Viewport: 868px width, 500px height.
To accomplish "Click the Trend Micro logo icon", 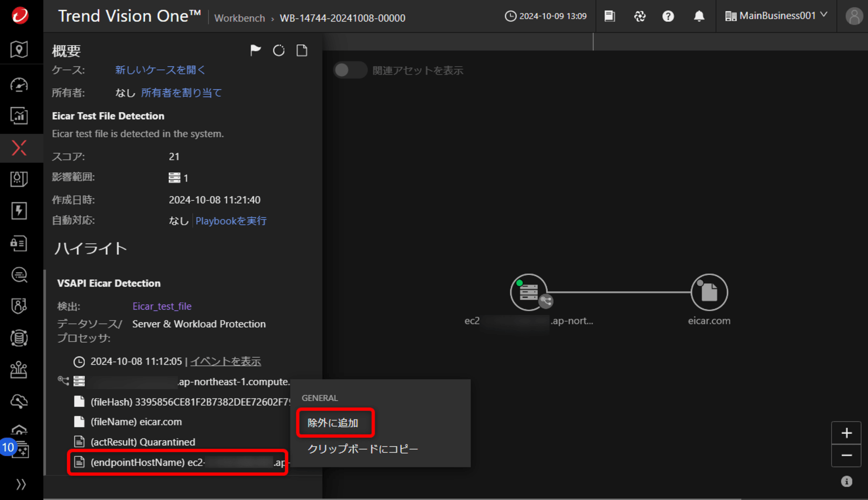I will (20, 16).
